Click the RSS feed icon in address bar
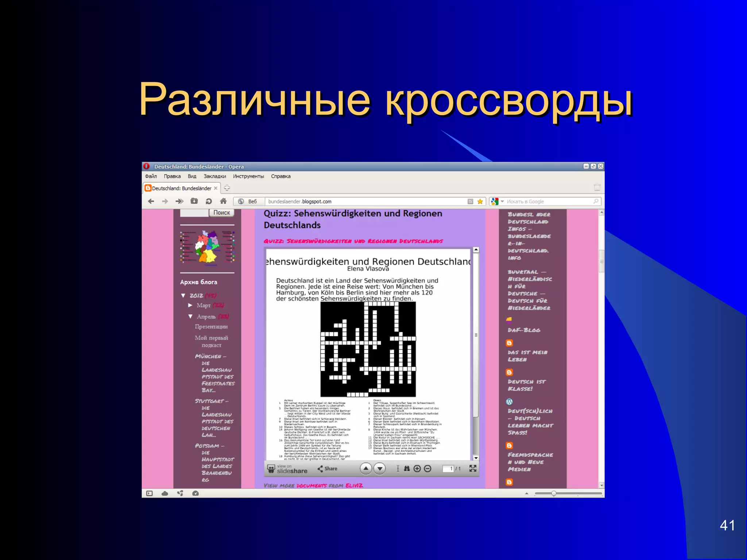The height and width of the screenshot is (560, 747). click(x=470, y=202)
